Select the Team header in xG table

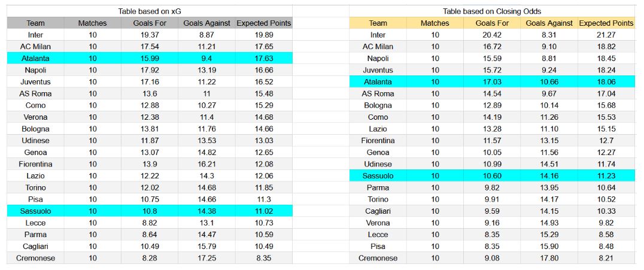point(35,23)
